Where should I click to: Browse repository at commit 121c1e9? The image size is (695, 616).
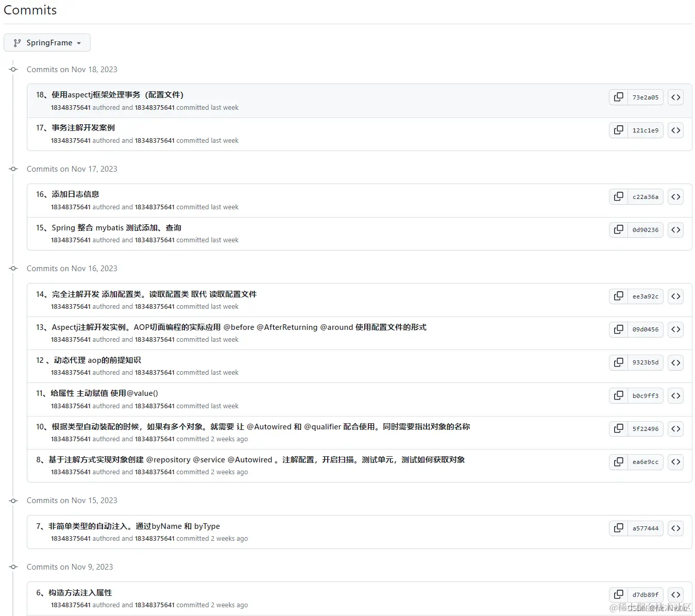(676, 130)
